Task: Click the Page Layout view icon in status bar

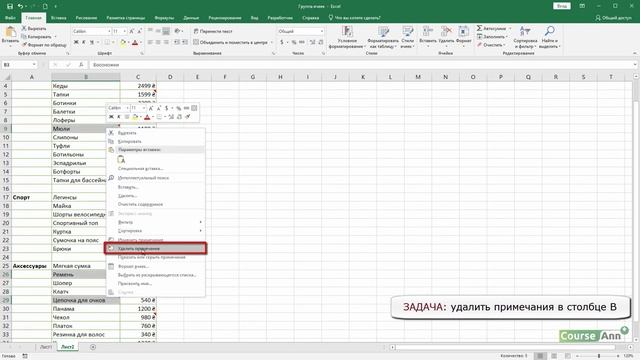Action: 554,356
